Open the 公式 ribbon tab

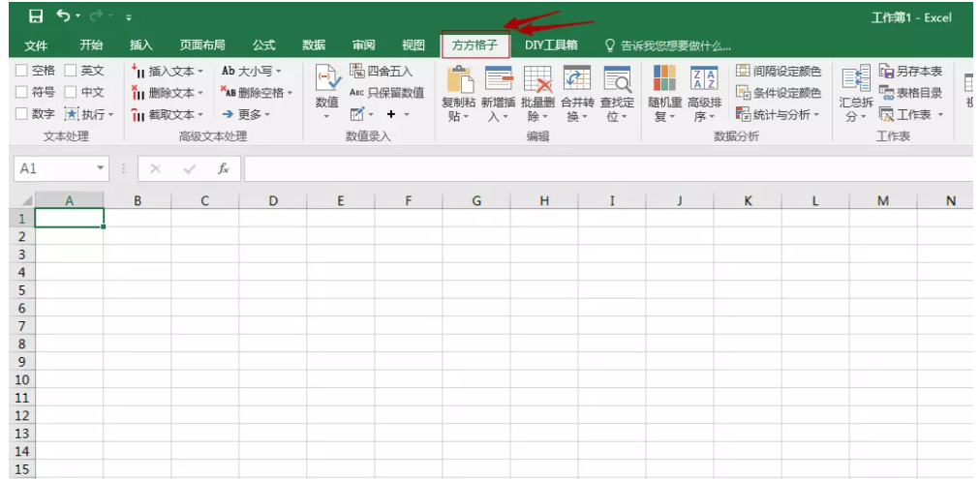click(x=263, y=45)
